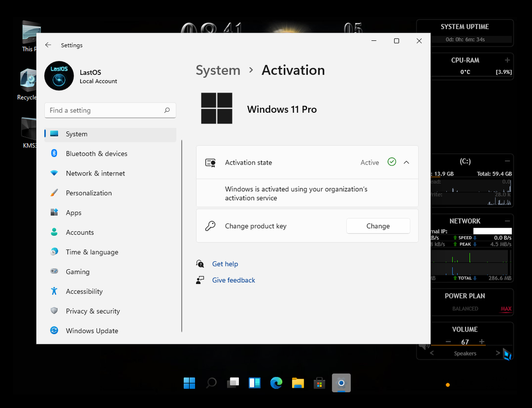Screen dimensions: 532x408
Task: Open the Recycle Bin desktop icon
Action: [27, 84]
